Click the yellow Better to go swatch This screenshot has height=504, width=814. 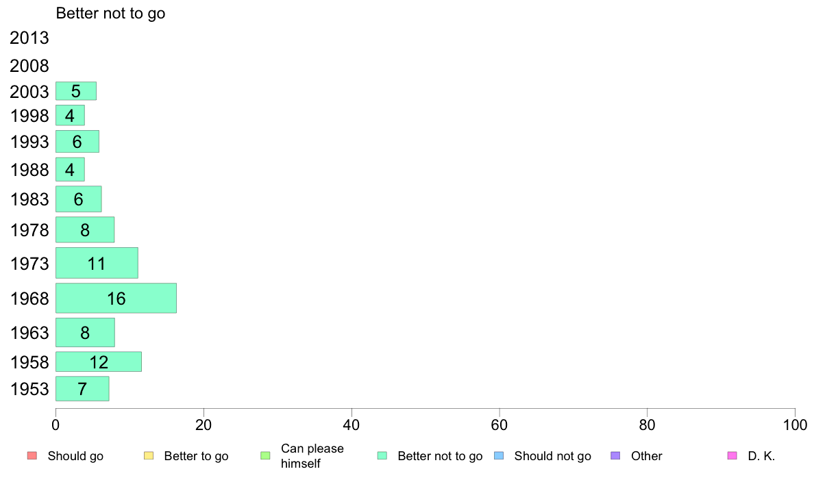(x=149, y=456)
